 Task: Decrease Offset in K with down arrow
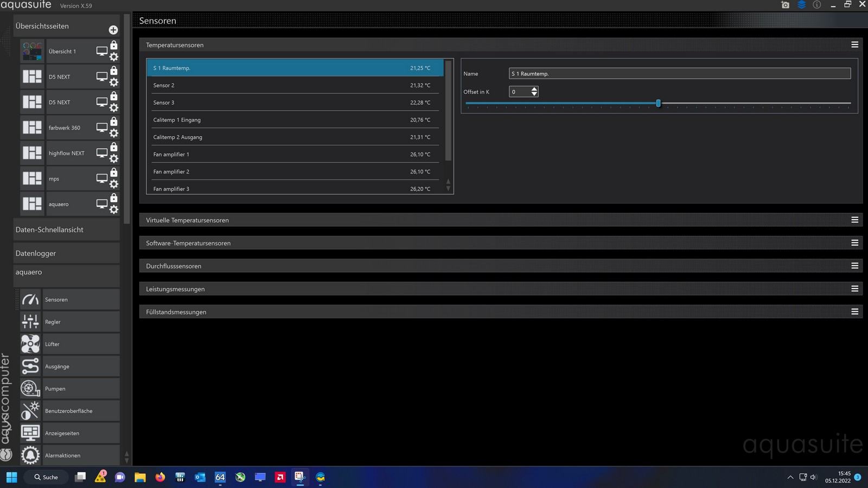[x=534, y=94]
